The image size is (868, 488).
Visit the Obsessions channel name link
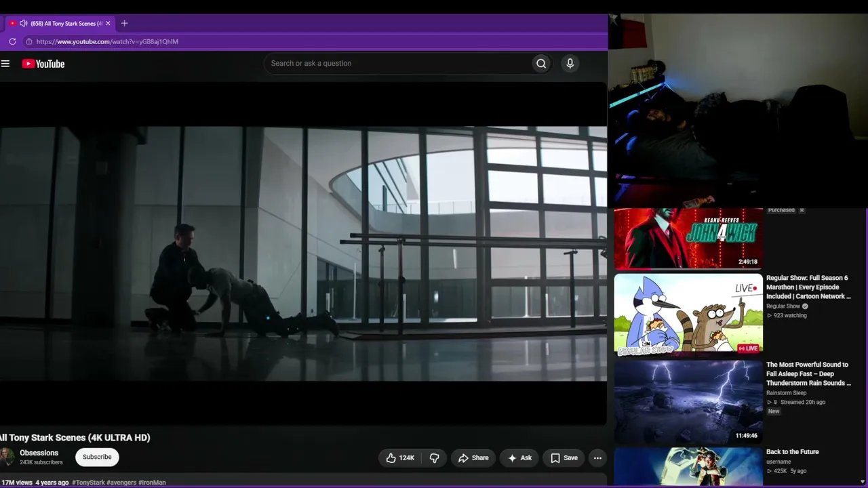39,453
